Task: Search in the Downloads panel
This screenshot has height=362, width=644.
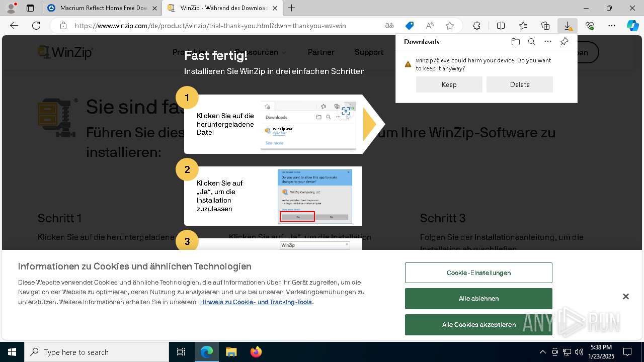Action: point(531,42)
